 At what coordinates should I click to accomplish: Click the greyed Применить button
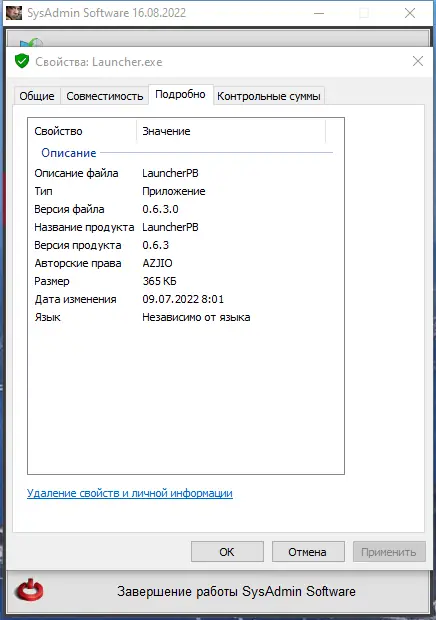click(389, 552)
